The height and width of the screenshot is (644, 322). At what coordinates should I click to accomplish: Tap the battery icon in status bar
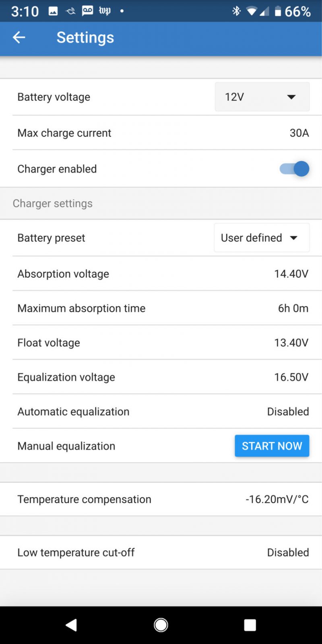(x=278, y=11)
